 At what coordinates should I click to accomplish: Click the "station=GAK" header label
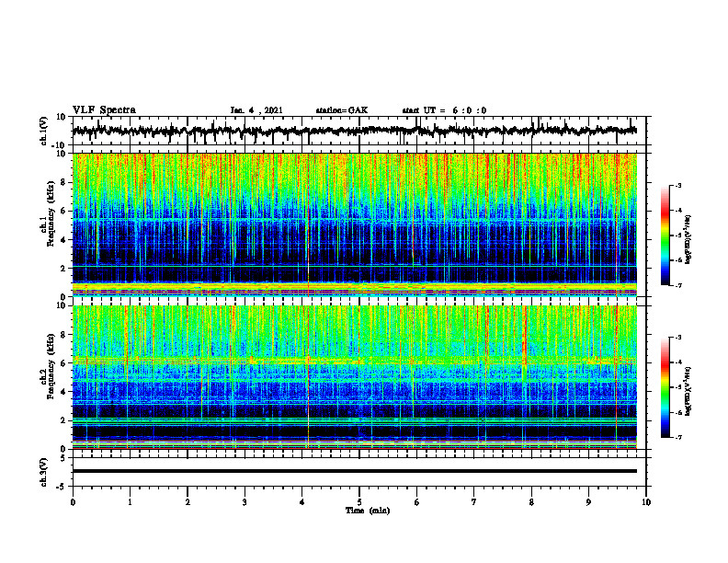pyautogui.click(x=342, y=110)
